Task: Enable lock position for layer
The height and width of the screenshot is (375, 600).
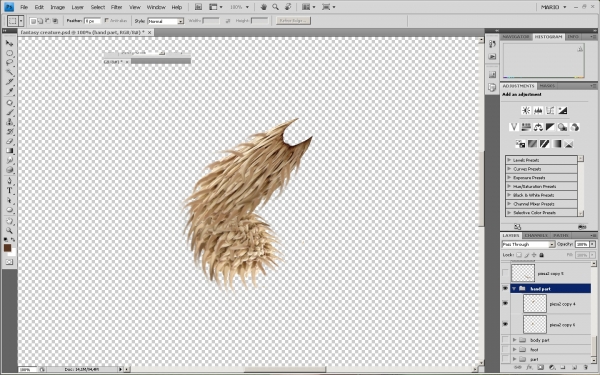Action: tap(534, 255)
